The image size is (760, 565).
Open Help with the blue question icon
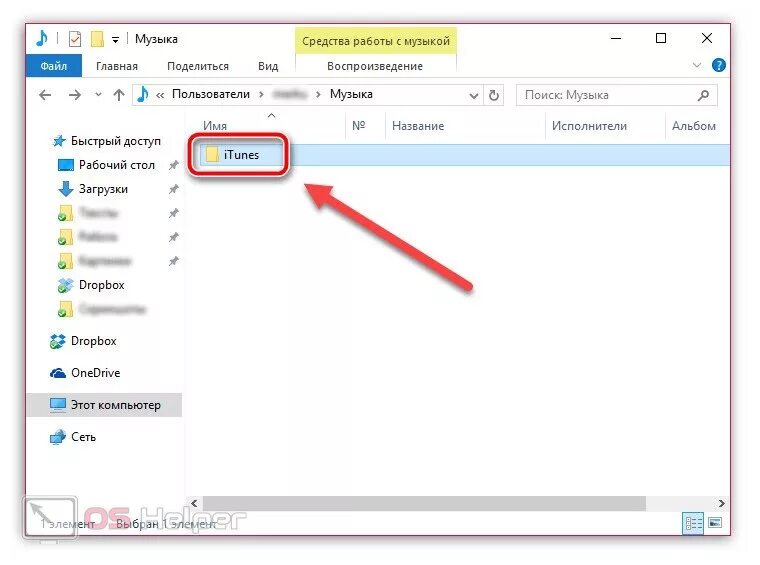719,65
